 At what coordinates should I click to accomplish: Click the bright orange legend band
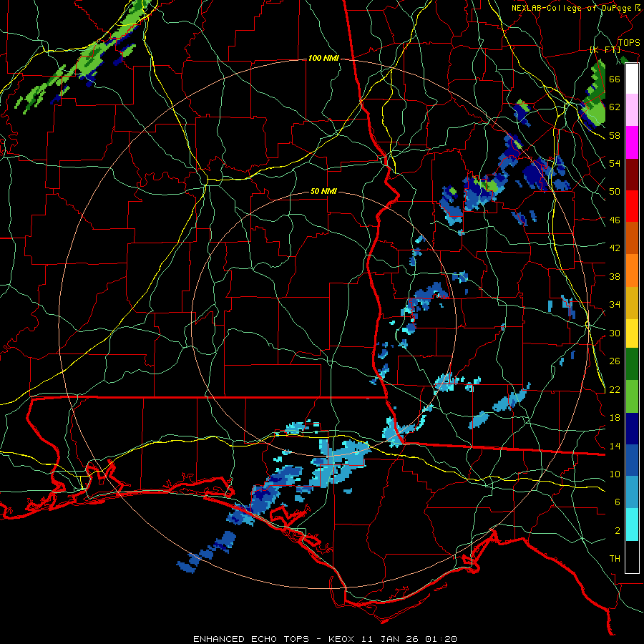632,270
